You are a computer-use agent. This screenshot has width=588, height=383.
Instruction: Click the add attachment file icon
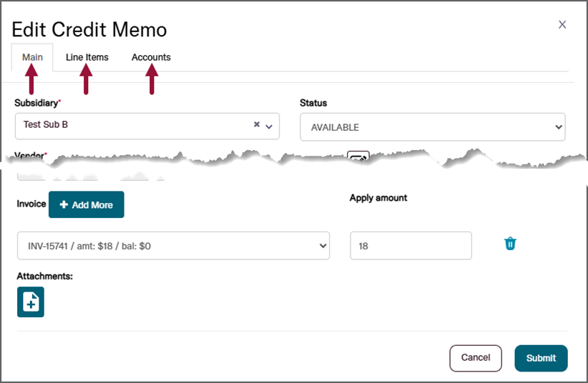tap(31, 302)
